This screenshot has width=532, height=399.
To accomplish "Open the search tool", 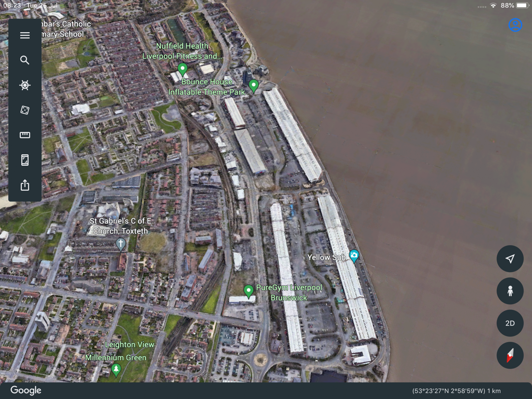I will (x=25, y=60).
